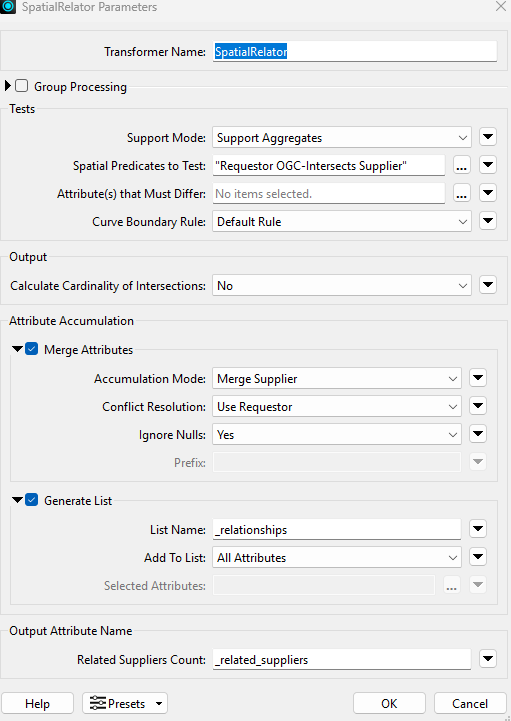The width and height of the screenshot is (511, 721).
Task: Open the Conflict Resolution dropdown
Action: [337, 406]
